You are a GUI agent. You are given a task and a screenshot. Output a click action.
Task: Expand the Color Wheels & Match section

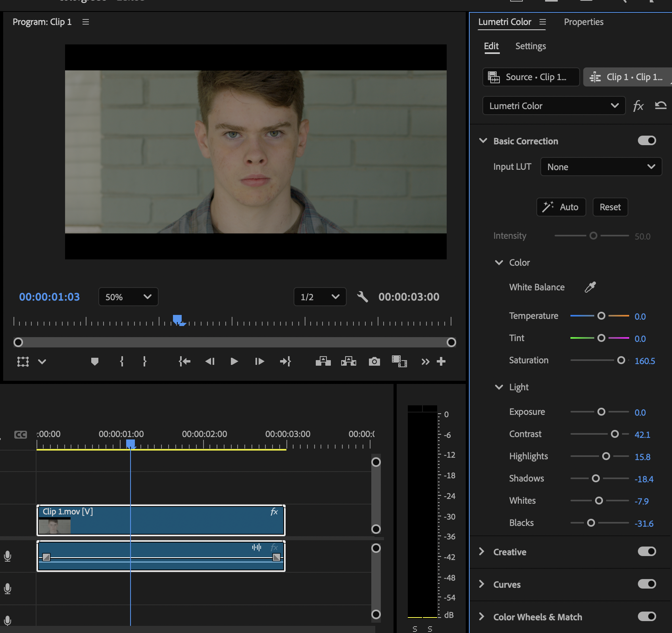click(482, 617)
